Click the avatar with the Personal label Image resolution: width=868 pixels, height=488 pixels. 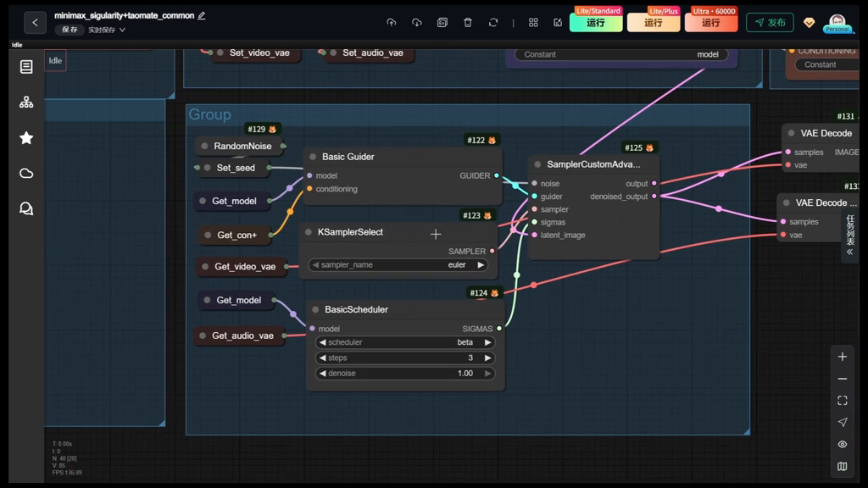pyautogui.click(x=837, y=23)
